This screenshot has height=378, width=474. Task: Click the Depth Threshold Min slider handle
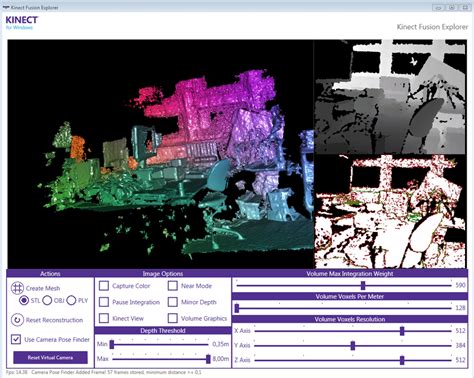112,344
